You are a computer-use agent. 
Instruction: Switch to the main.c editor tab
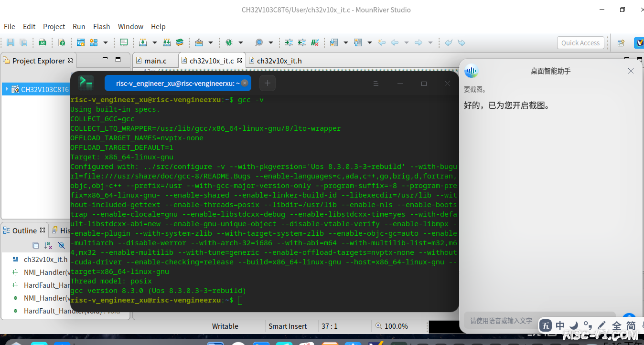[155, 61]
